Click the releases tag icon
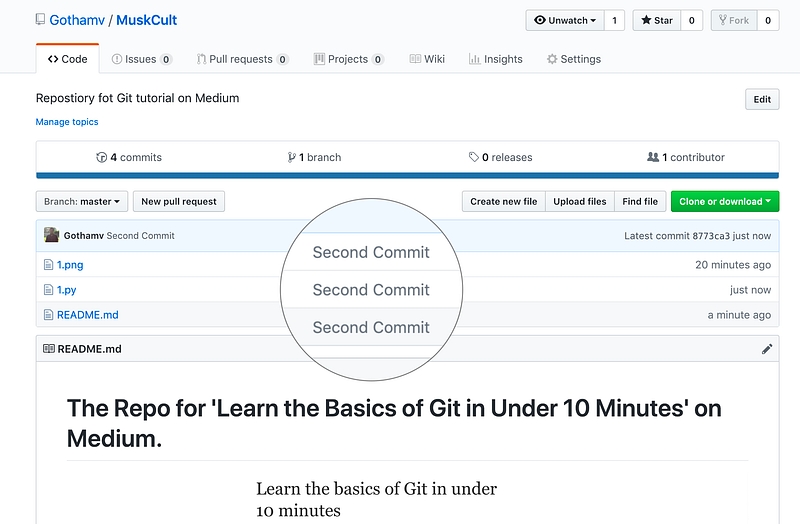The width and height of the screenshot is (800, 524). 473,157
